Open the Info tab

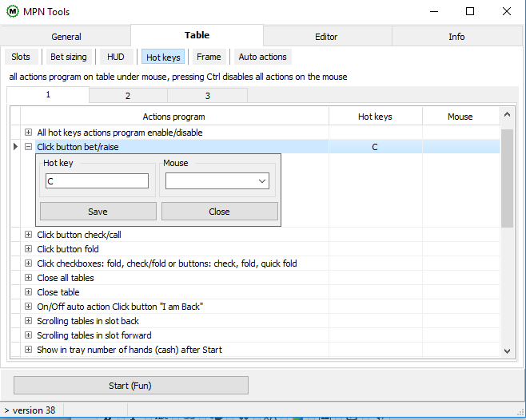(456, 37)
